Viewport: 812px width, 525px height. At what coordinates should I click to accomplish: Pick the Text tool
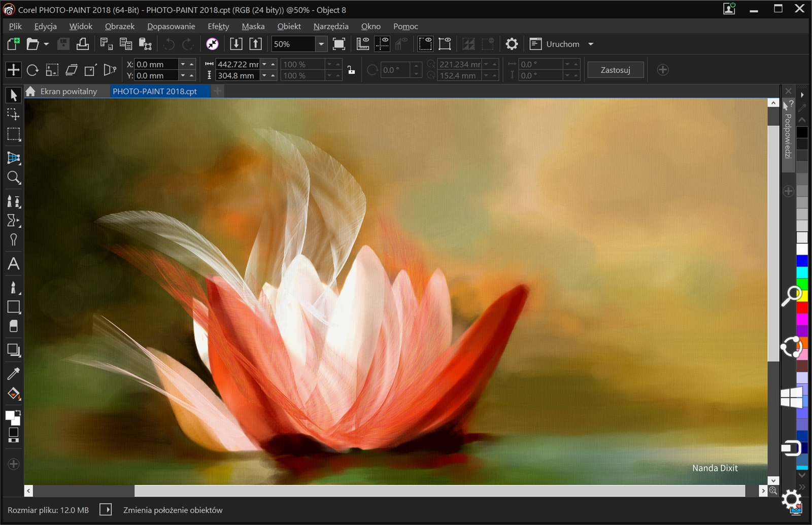(13, 263)
